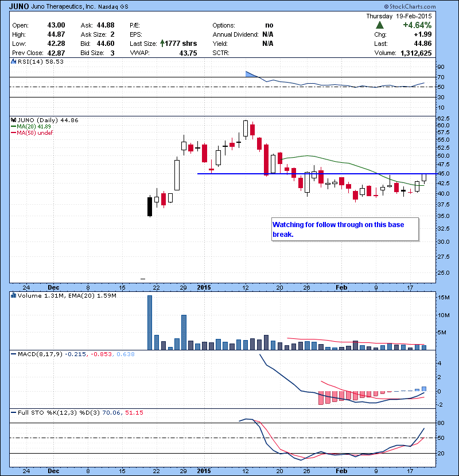Click the blue horizontal resistance line at 45
459x476 pixels.
317,174
